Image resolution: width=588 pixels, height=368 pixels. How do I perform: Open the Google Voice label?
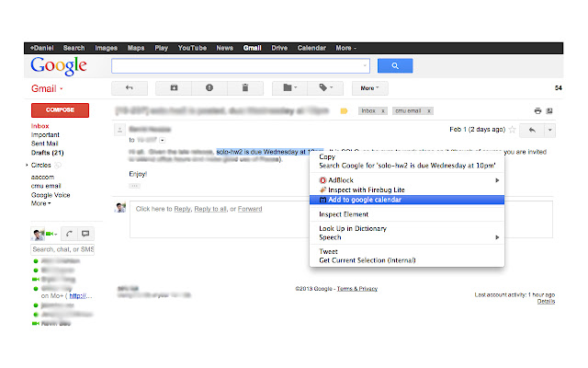(51, 195)
